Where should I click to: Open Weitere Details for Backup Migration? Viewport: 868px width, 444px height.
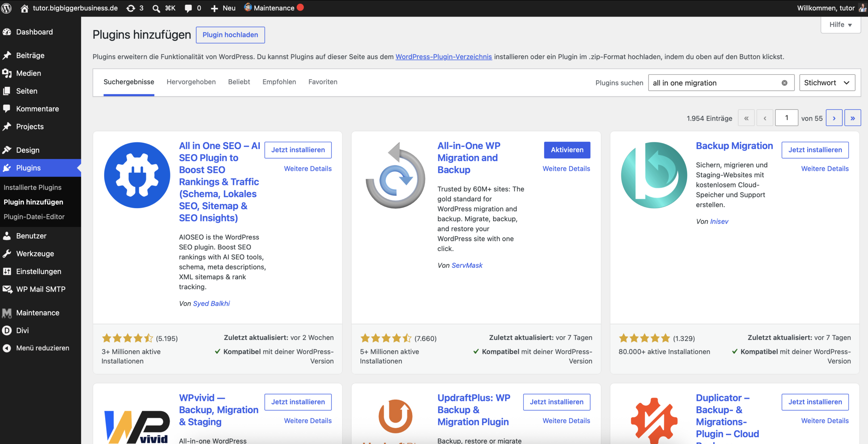(825, 168)
